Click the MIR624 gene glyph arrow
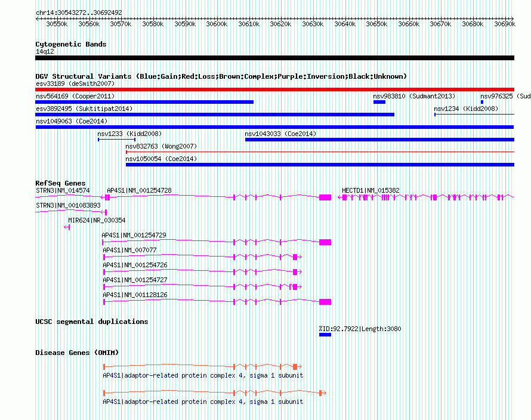The image size is (531, 420). pos(67,228)
